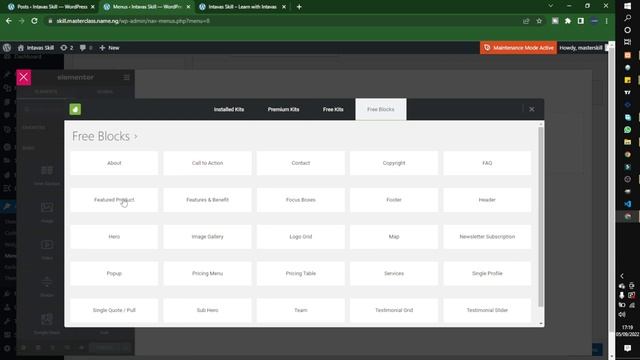Viewport: 640px width, 360px height.
Task: Open the Header block category
Action: click(x=487, y=200)
